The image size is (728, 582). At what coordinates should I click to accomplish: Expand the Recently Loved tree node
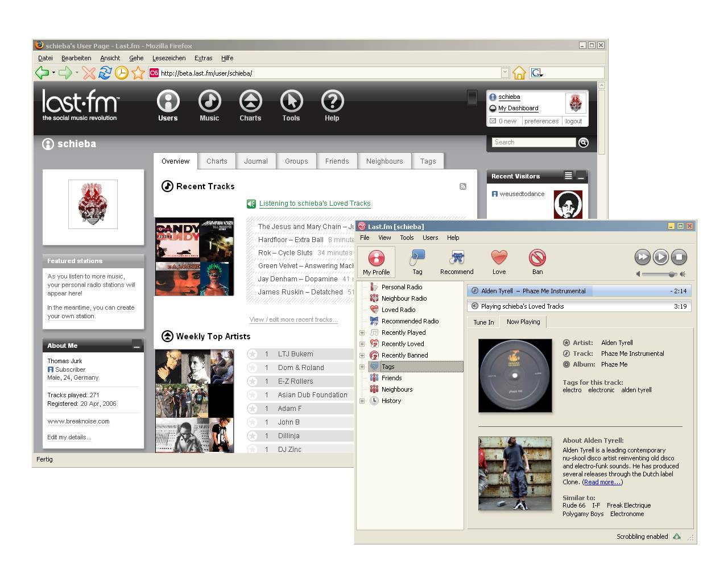tap(362, 344)
